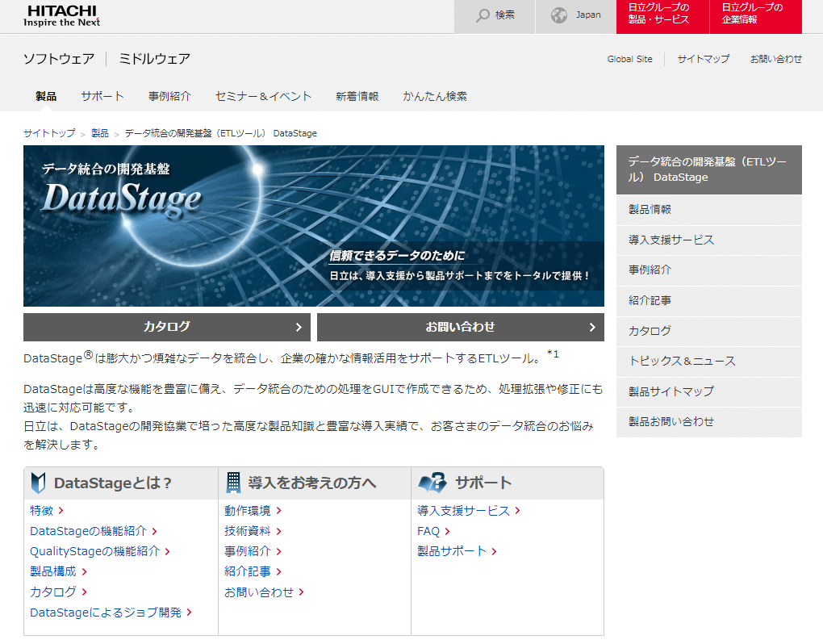823x644 pixels.
Task: Click the shield icon beside DataStageとは？
Action: tap(38, 483)
